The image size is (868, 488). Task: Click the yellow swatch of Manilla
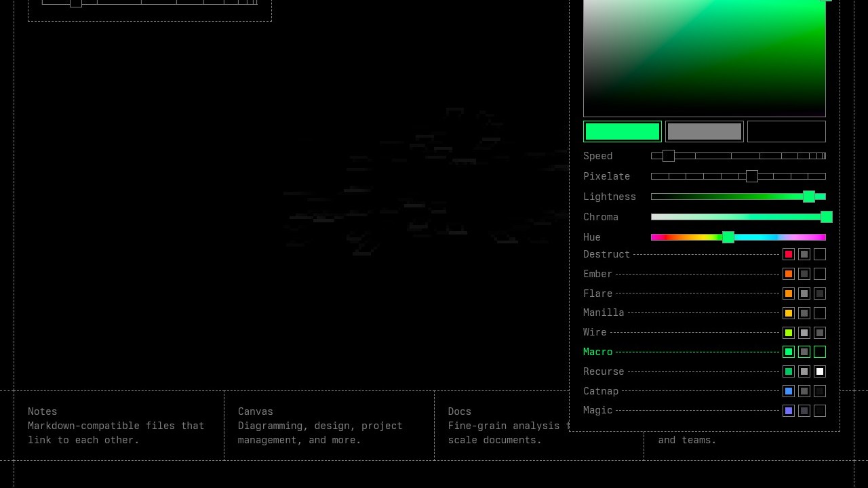[x=788, y=313]
